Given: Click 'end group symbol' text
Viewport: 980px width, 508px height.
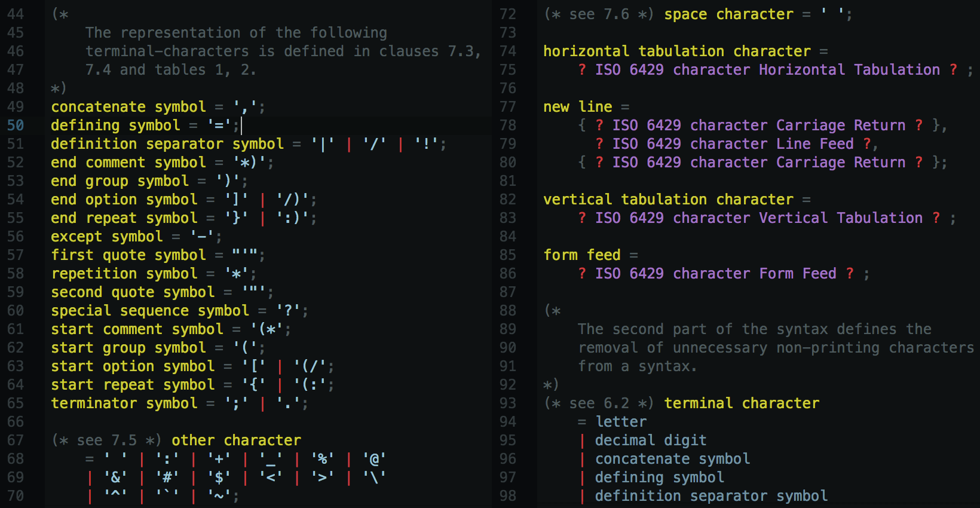Looking at the screenshot, I should (x=120, y=180).
